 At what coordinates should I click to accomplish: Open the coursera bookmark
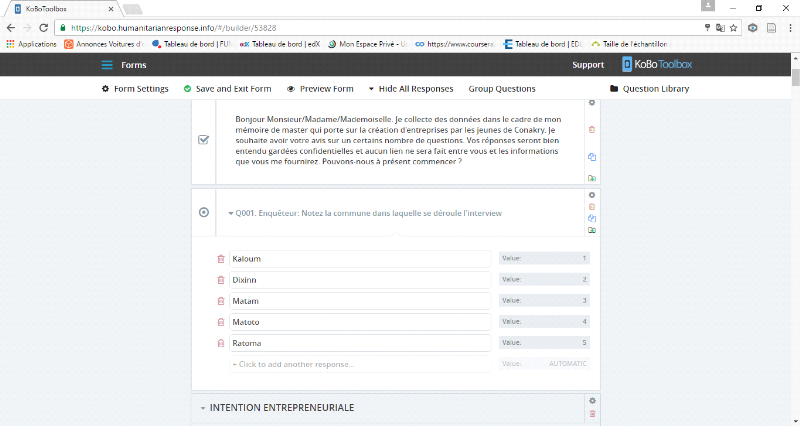tap(455, 44)
